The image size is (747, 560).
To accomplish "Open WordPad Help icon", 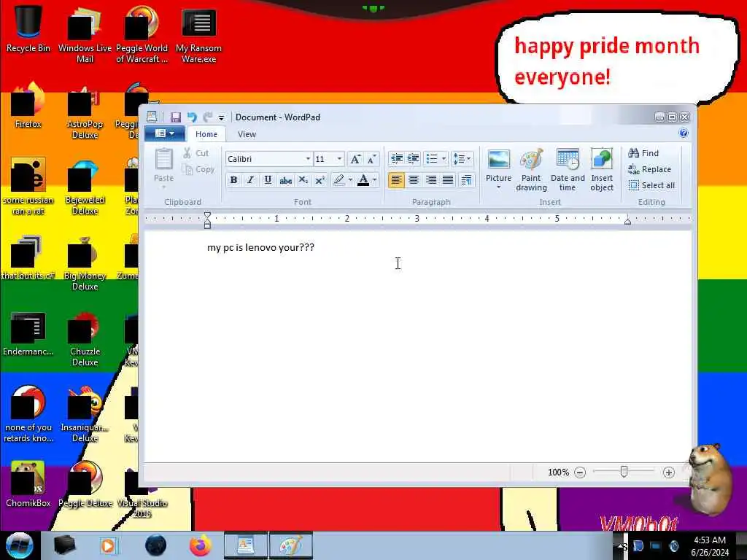I will 683,133.
